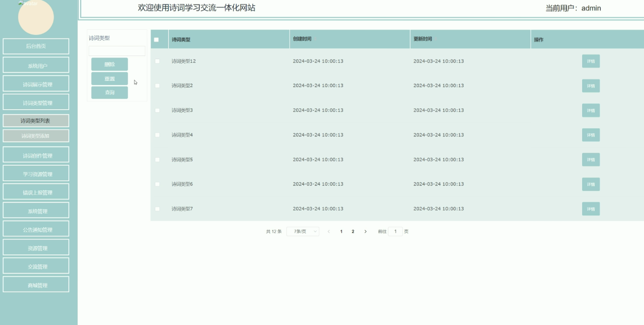Image resolution: width=644 pixels, height=325 pixels.
Task: Collapse 诗词类型管理 sidebar menu
Action: [36, 102]
